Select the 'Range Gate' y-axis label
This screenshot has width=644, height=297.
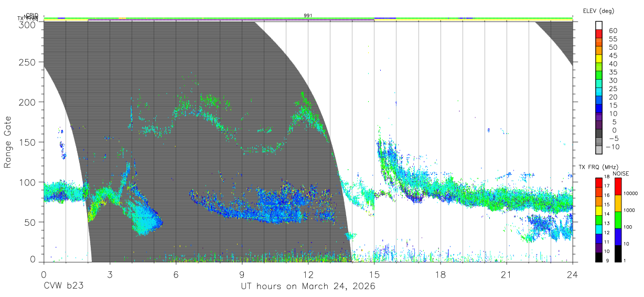(8, 142)
